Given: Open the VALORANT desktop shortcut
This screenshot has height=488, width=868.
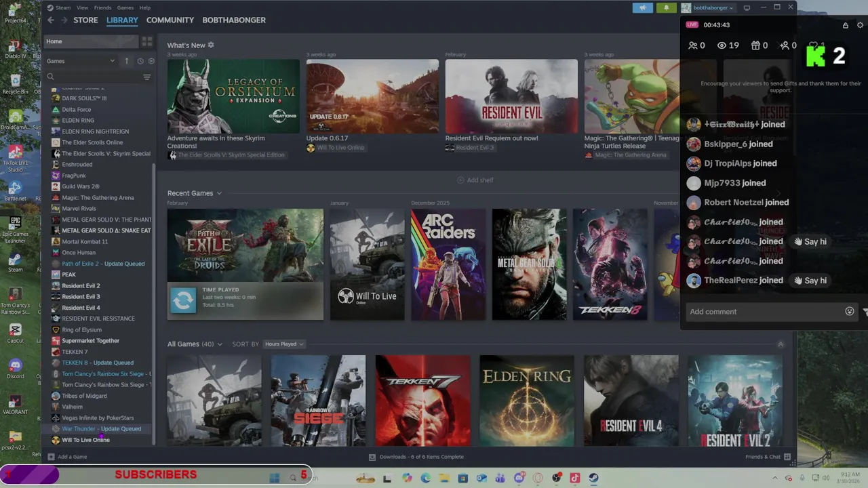Looking at the screenshot, I should [x=15, y=405].
